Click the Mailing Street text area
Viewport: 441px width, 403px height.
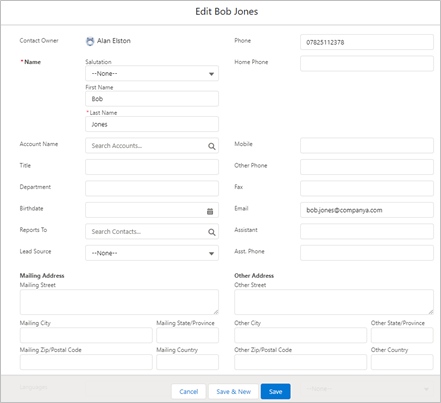pos(119,302)
